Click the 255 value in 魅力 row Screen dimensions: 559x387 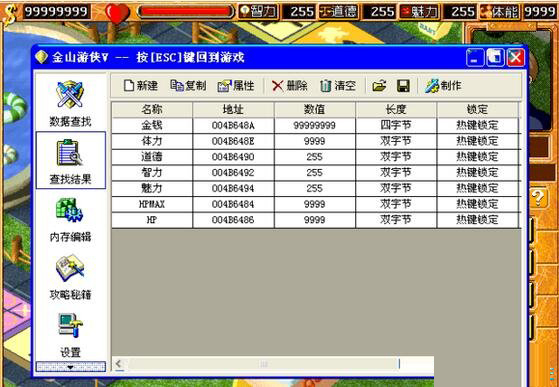point(314,188)
